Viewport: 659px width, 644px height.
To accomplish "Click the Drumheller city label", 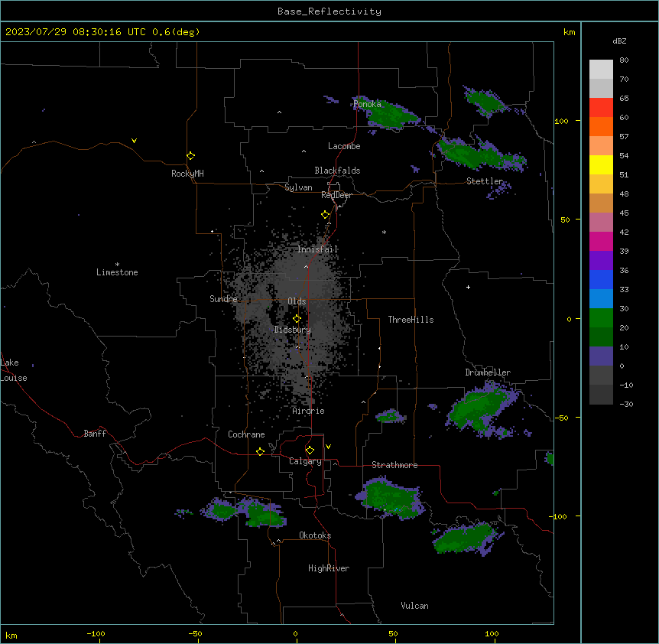I will 488,372.
